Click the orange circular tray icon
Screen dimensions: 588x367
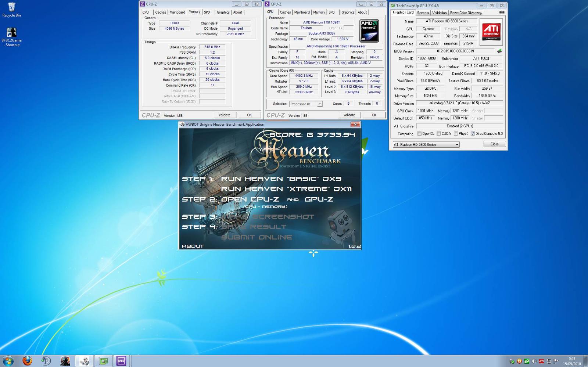click(x=519, y=361)
